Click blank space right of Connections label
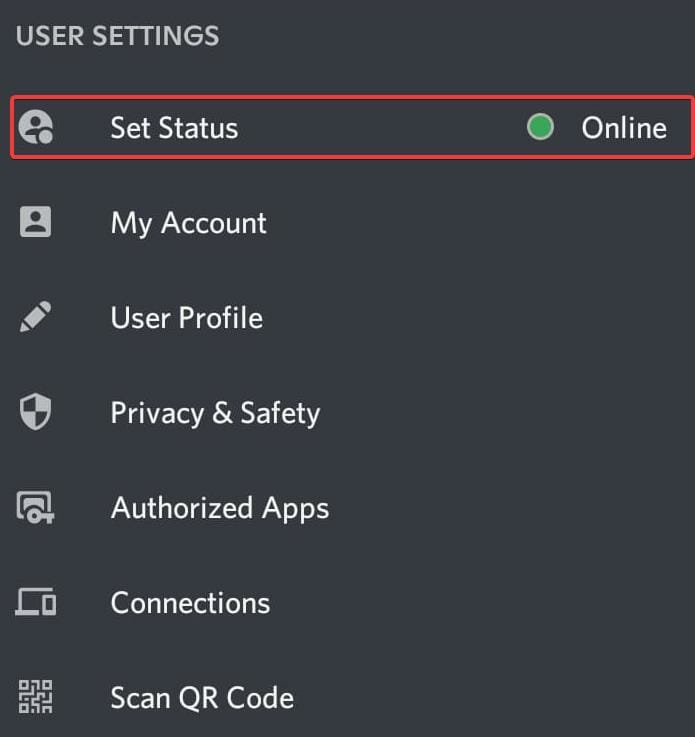The image size is (695, 737). click(x=480, y=603)
